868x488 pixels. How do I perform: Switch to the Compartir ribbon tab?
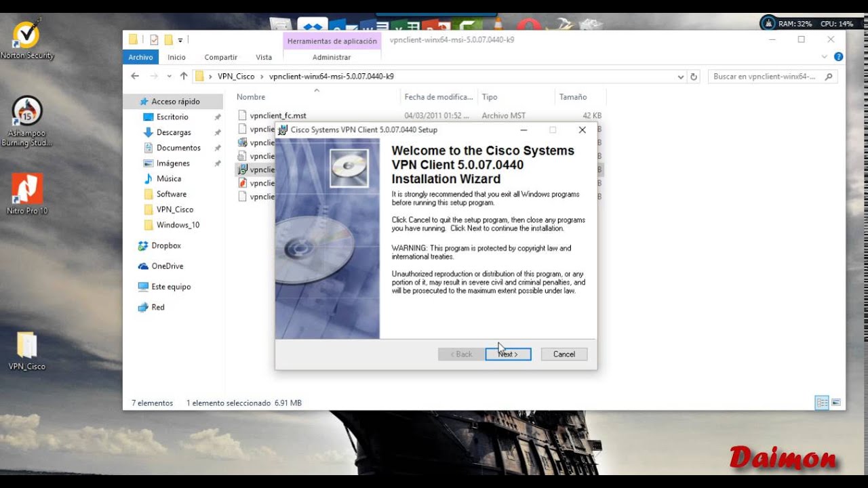point(221,58)
